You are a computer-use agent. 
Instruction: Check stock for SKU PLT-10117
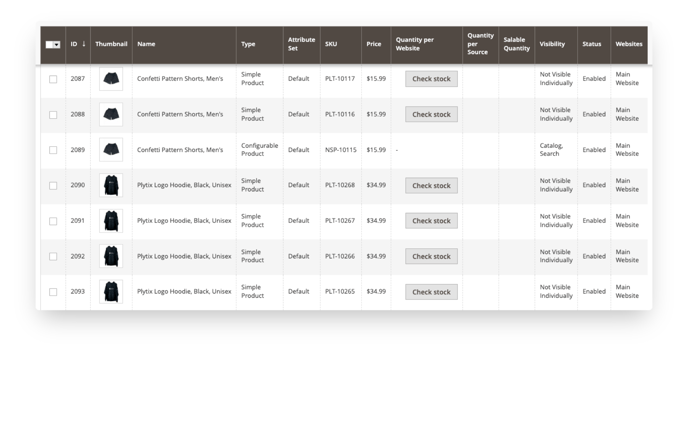431,79
